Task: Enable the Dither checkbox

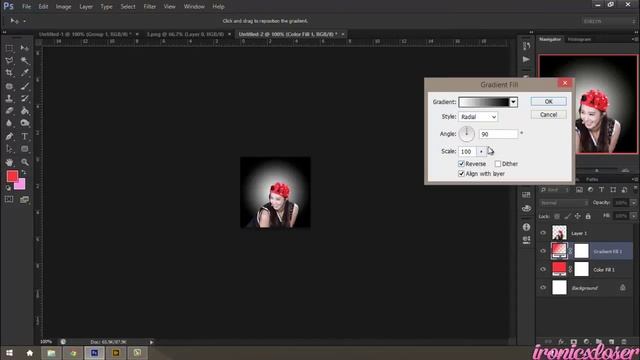Action: (x=498, y=164)
